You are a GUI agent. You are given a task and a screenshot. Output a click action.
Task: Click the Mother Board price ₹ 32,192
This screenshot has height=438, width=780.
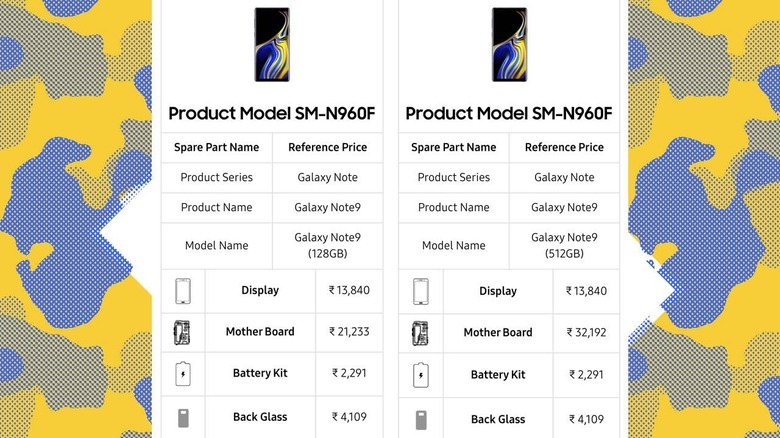586,332
